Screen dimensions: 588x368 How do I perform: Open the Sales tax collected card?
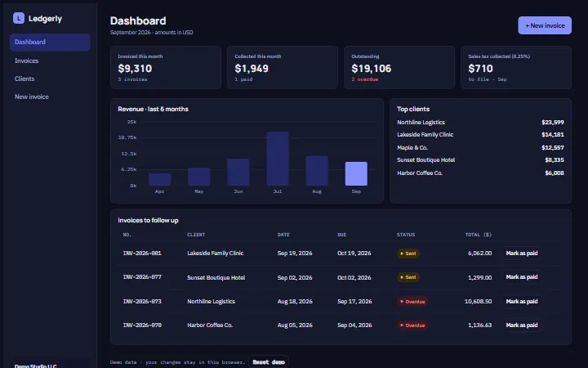pos(516,68)
